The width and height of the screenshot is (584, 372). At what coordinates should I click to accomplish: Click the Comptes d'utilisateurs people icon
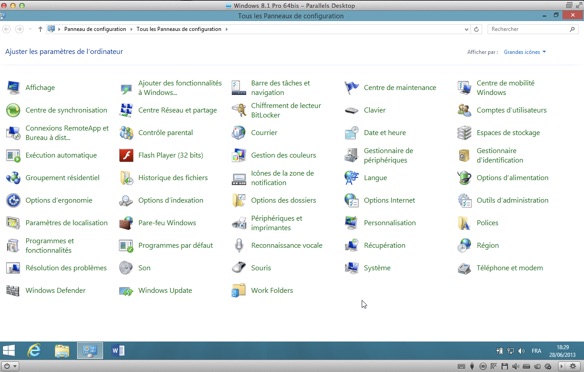click(x=464, y=110)
